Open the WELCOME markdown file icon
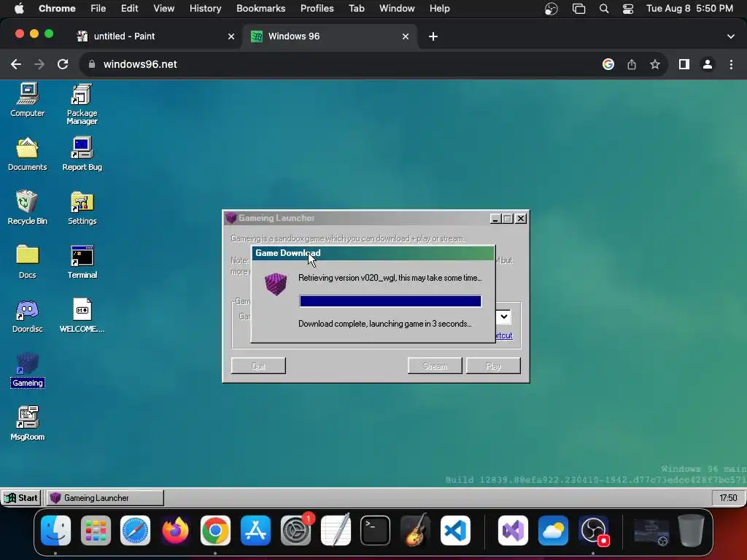Image resolution: width=747 pixels, height=560 pixels. (x=82, y=316)
